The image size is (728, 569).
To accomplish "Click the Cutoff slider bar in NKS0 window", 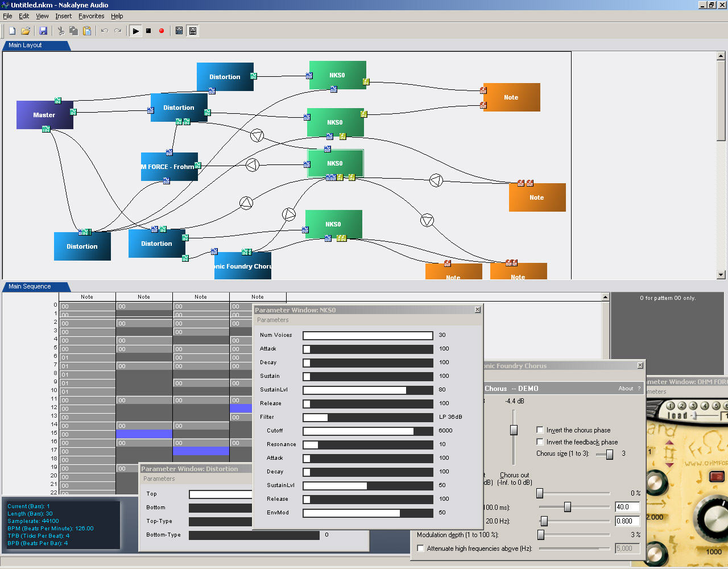I will tap(368, 431).
